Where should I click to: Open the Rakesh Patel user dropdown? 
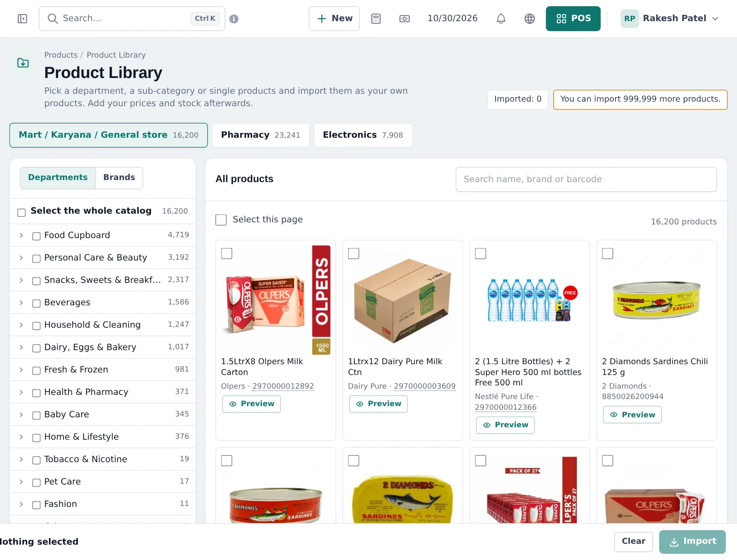(x=669, y=19)
